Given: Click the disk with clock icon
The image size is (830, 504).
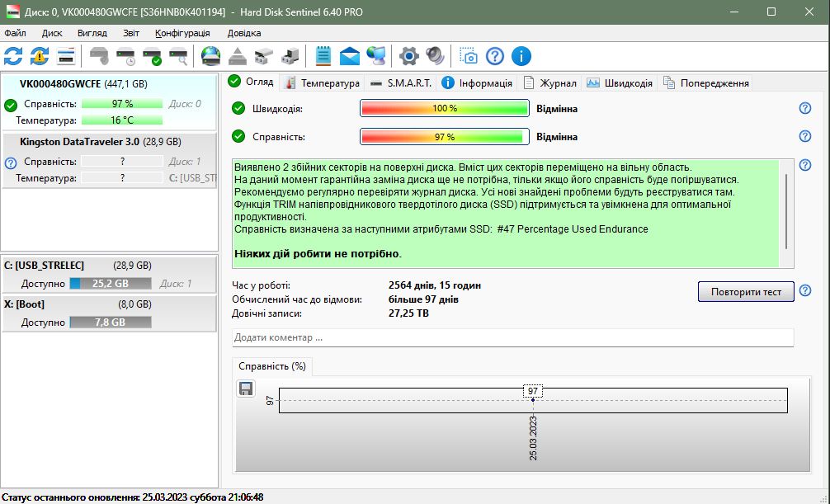Looking at the screenshot, I should tap(125, 56).
